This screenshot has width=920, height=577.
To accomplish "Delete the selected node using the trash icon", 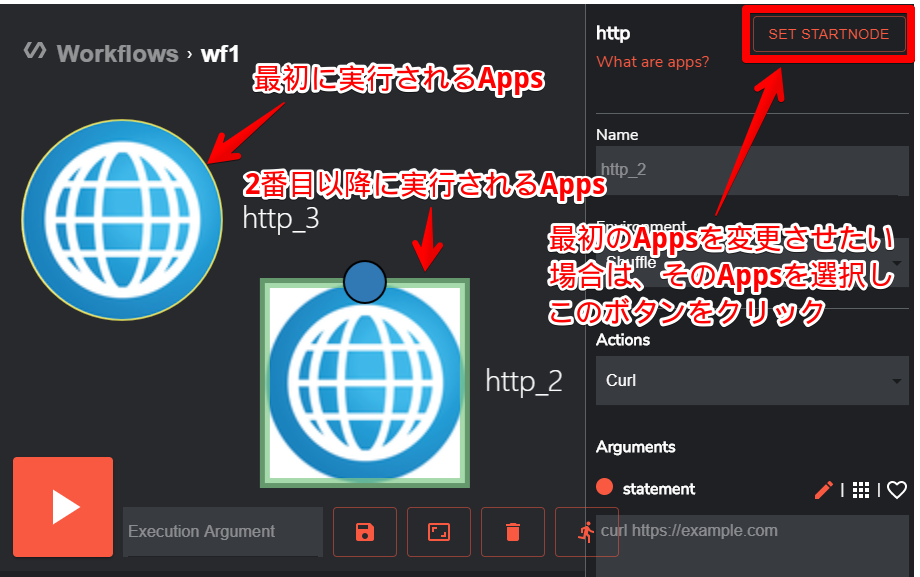I will (x=513, y=532).
